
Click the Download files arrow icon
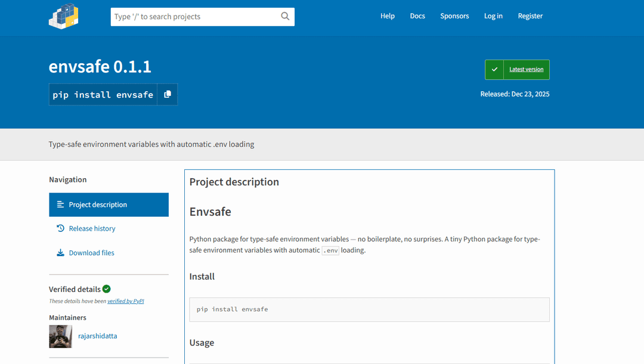point(60,252)
